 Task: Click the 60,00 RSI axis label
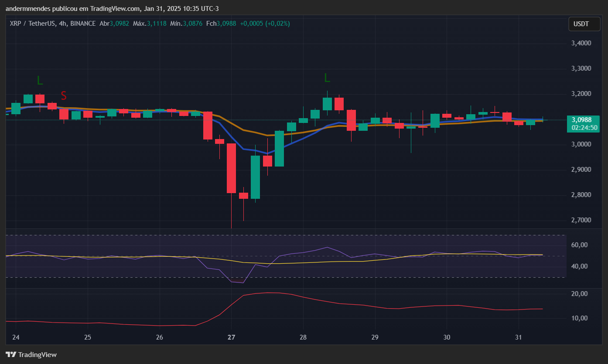[579, 245]
